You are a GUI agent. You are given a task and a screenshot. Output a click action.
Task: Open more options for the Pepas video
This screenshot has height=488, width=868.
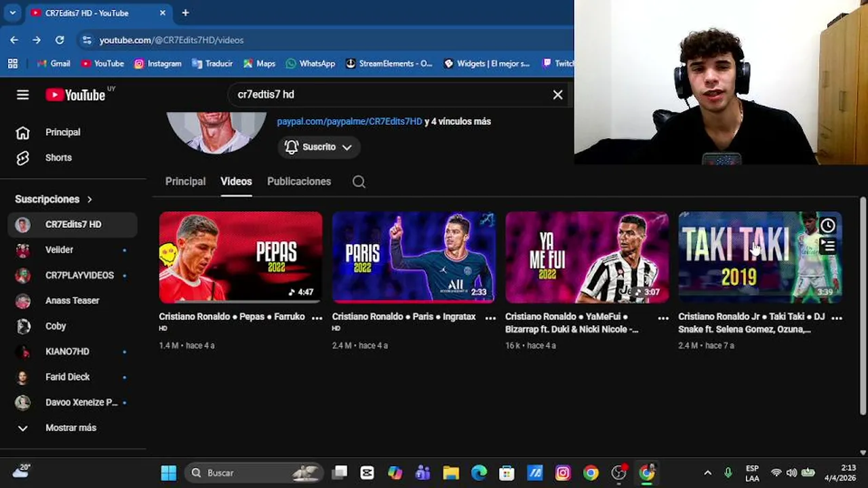(317, 317)
